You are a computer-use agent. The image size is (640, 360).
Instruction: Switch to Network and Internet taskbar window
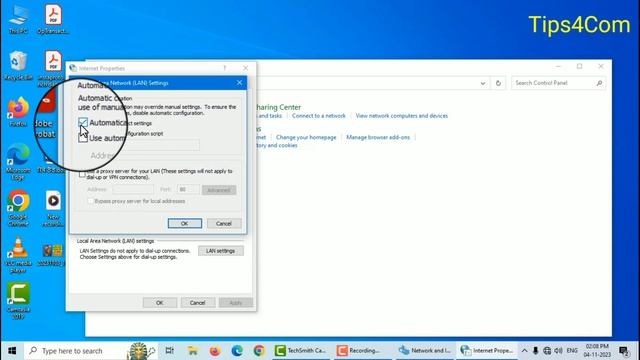coord(425,351)
